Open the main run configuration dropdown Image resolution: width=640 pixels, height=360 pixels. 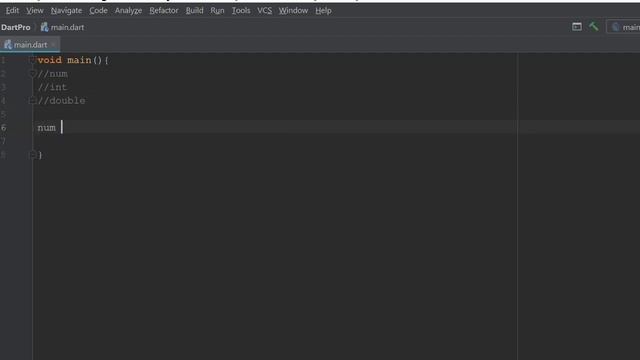[x=624, y=27]
